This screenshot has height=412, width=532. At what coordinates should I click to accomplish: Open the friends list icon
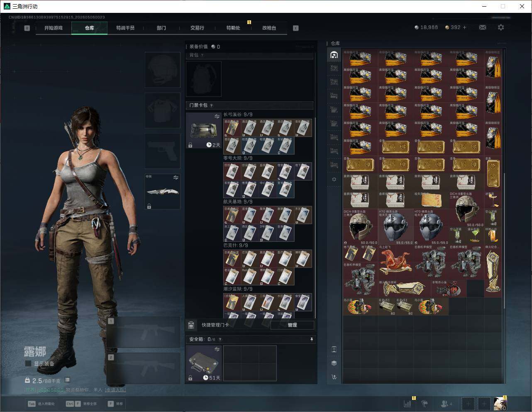click(x=445, y=403)
